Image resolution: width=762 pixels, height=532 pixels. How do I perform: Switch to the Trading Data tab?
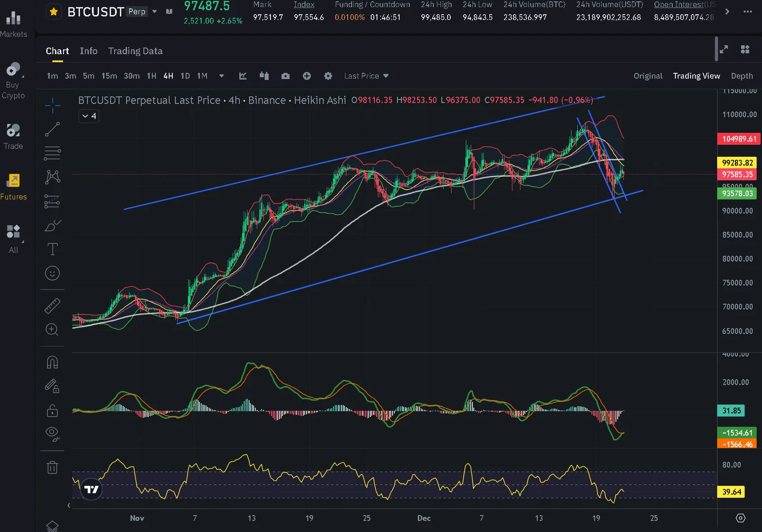[x=135, y=51]
